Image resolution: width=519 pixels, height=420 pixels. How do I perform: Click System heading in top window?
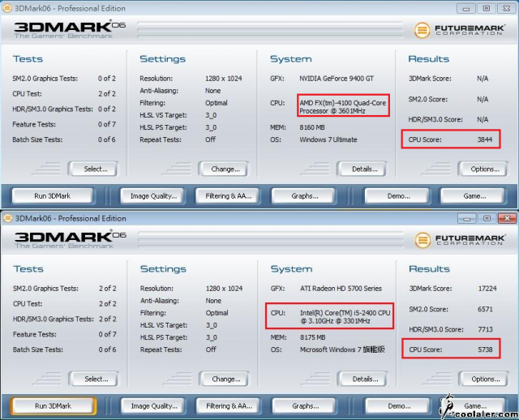[291, 59]
